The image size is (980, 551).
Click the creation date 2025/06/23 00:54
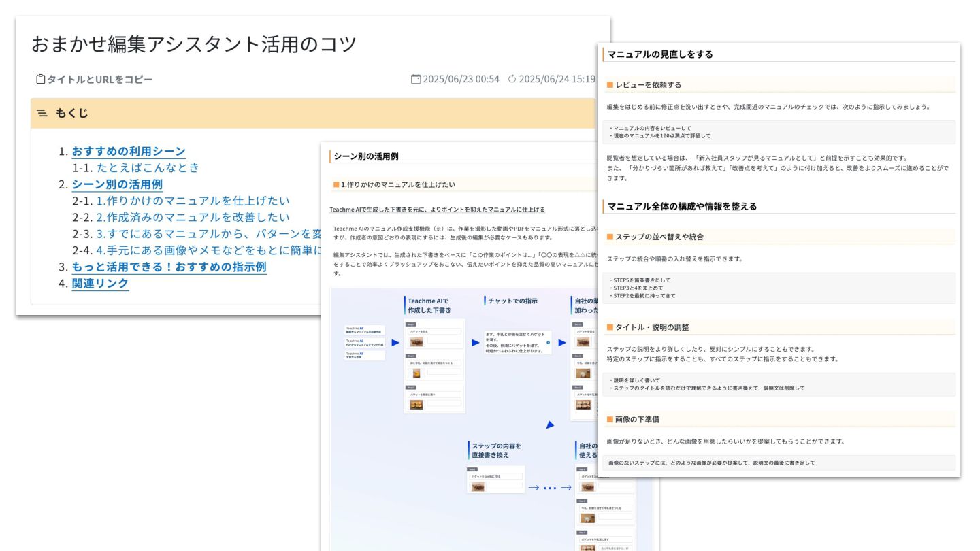461,79
